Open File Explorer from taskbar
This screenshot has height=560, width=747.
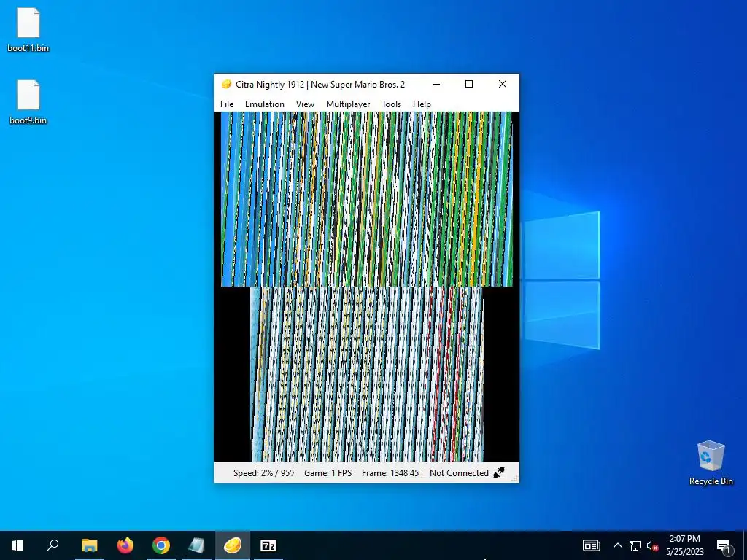[89, 545]
